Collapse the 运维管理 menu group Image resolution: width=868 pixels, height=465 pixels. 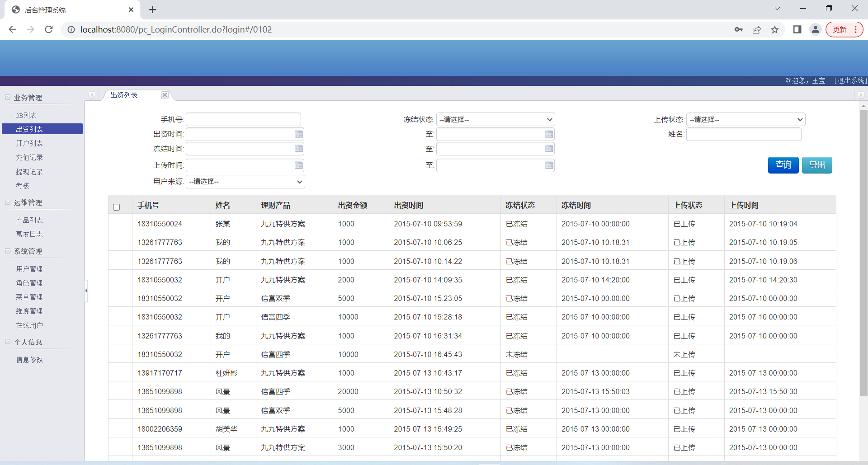8,202
